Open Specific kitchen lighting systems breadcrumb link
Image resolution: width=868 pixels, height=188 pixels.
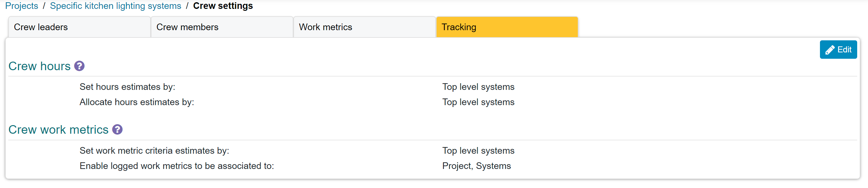[115, 6]
